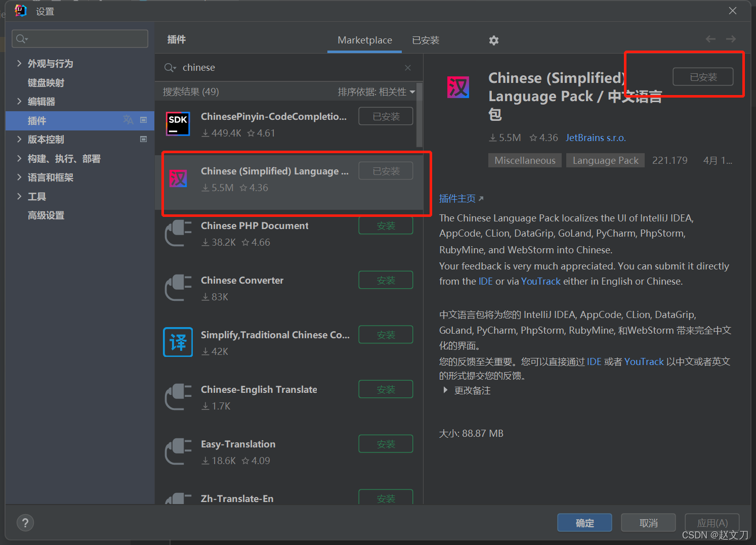
Task: Select the Zh-Translate-En plugin name
Action: pos(237,498)
